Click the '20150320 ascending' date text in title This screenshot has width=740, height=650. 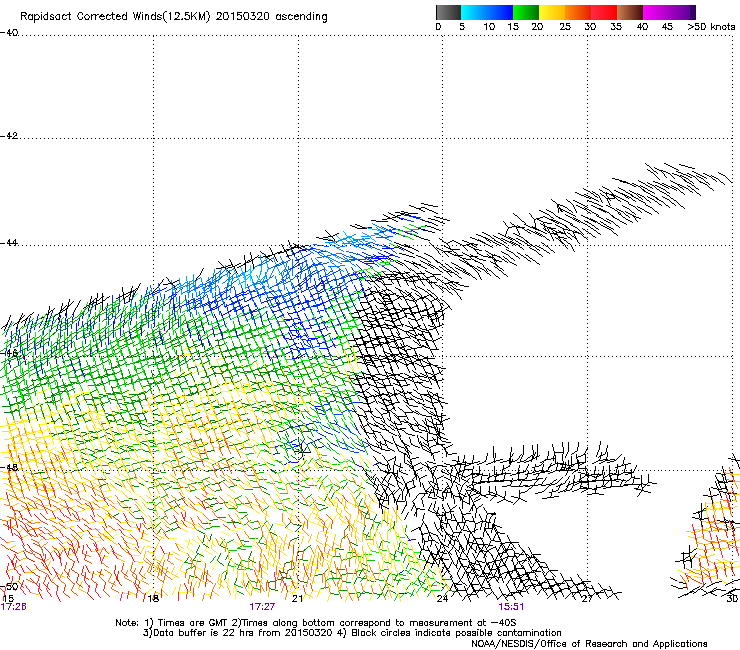(271, 17)
